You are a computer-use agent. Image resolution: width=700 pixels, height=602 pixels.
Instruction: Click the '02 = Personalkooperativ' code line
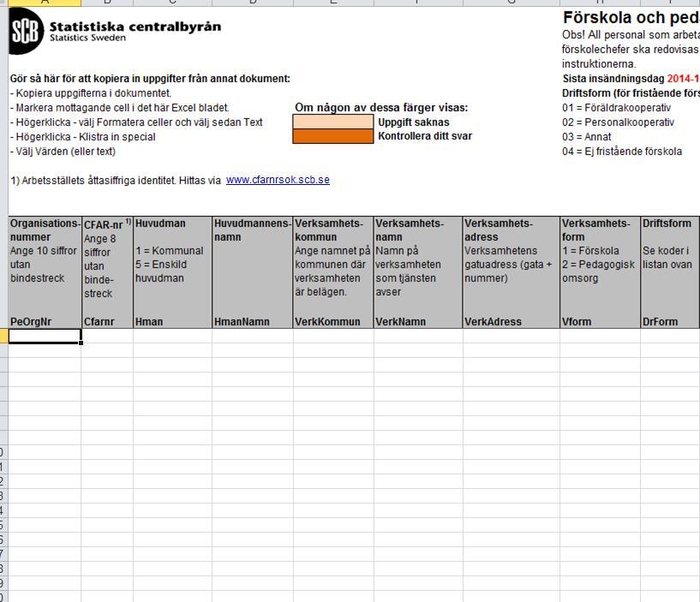click(x=619, y=122)
